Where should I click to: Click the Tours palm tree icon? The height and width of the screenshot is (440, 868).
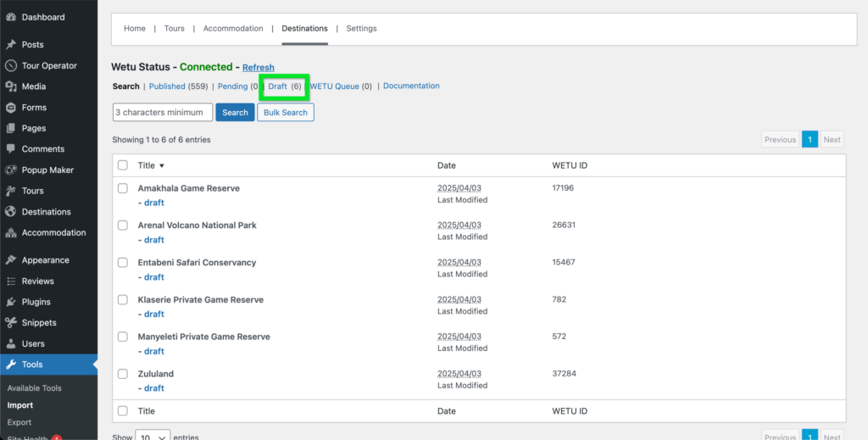coord(10,191)
